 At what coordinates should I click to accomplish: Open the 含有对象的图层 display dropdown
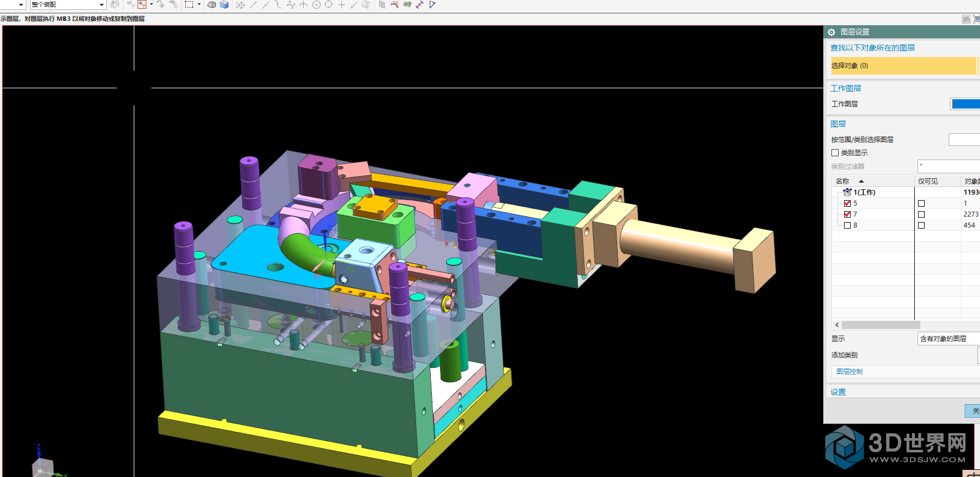coord(948,339)
